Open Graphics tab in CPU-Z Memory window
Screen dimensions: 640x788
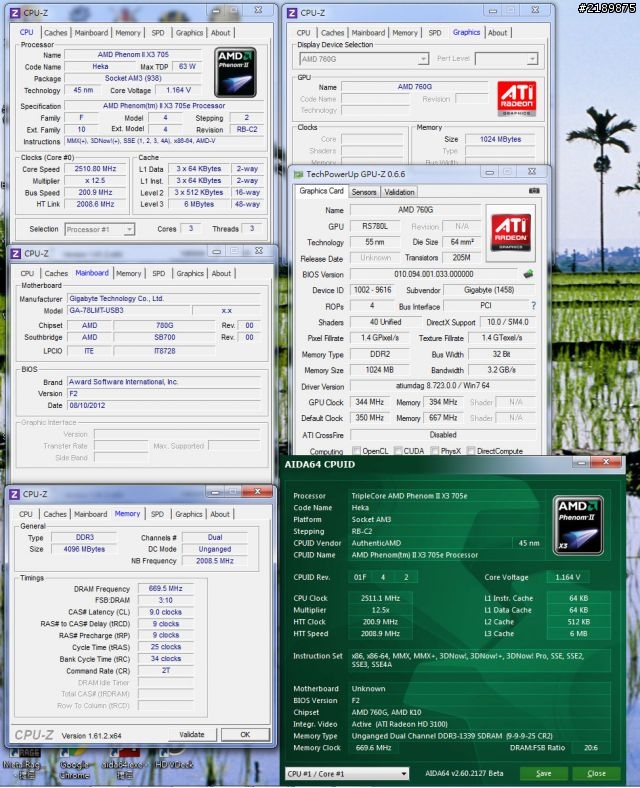189,514
